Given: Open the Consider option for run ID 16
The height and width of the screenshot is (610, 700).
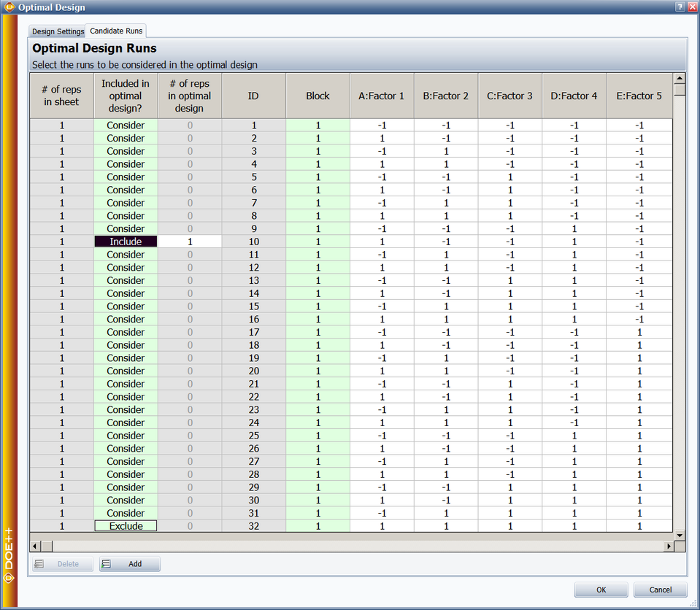Looking at the screenshot, I should pyautogui.click(x=126, y=319).
